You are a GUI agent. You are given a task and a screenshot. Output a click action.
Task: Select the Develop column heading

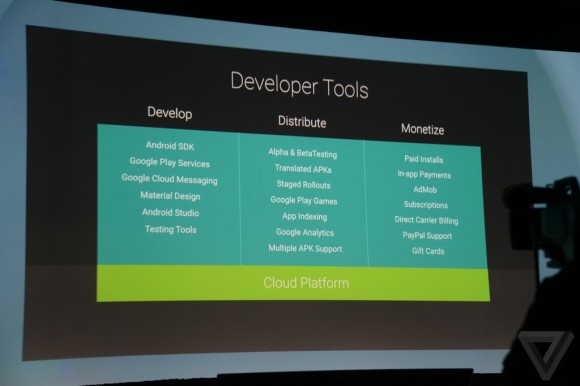[170, 113]
